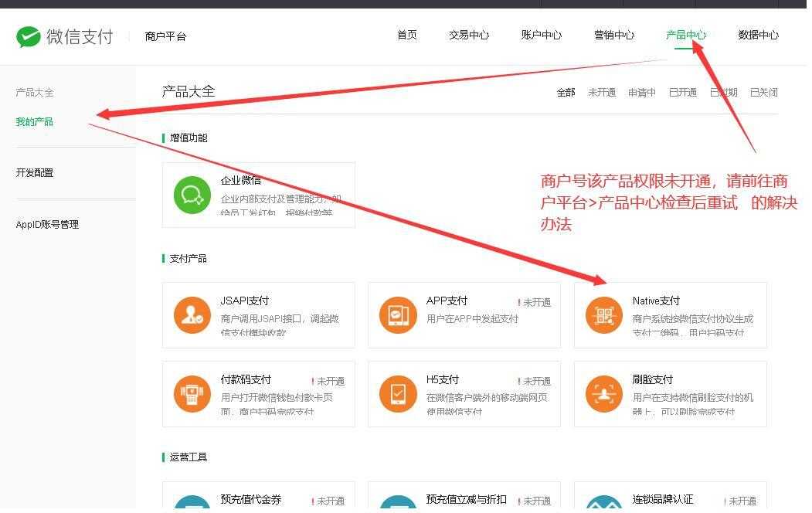The width and height of the screenshot is (812, 513).
Task: Click the 运营工具 section heading
Action: 189,457
